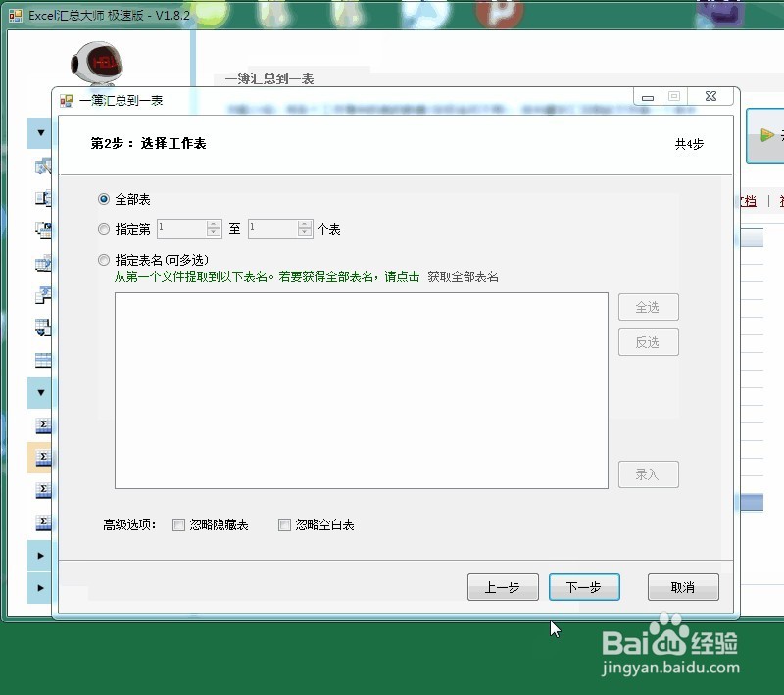
Task: Open the fourth sigma summary icon in sidebar
Action: coord(43,522)
